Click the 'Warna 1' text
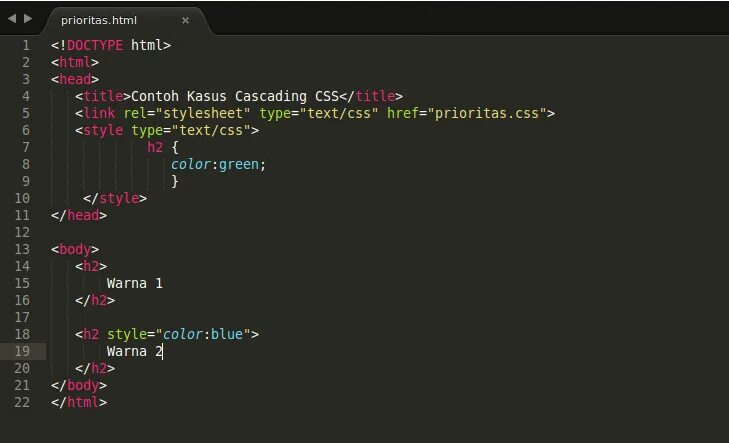This screenshot has width=729, height=443. pyautogui.click(x=135, y=284)
